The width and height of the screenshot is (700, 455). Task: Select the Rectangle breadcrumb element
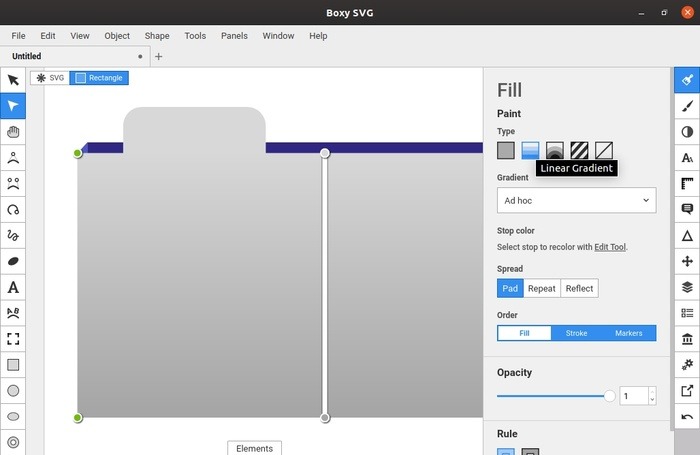(x=99, y=78)
